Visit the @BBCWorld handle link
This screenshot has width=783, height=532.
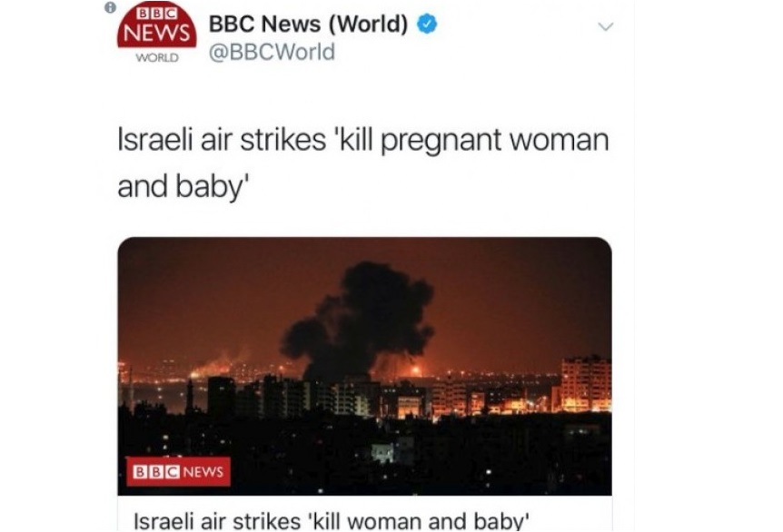(272, 52)
